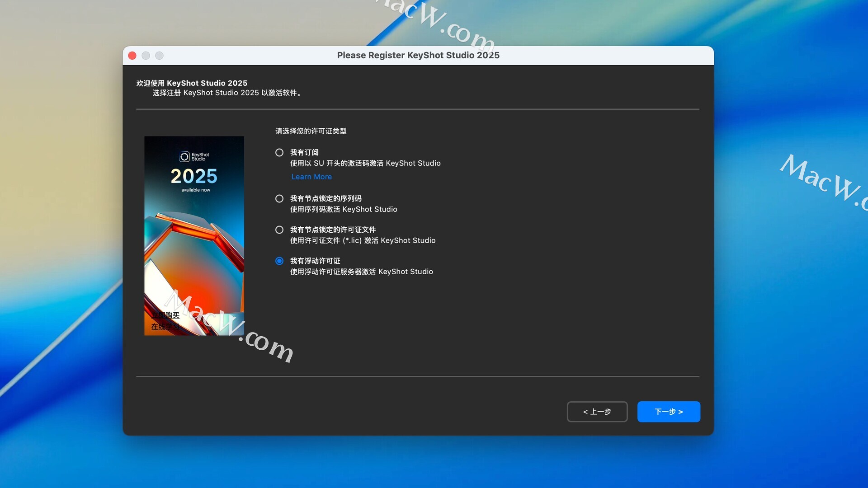Continue with the 下一步 button
Viewport: 868px width, 488px height.
[x=669, y=412]
